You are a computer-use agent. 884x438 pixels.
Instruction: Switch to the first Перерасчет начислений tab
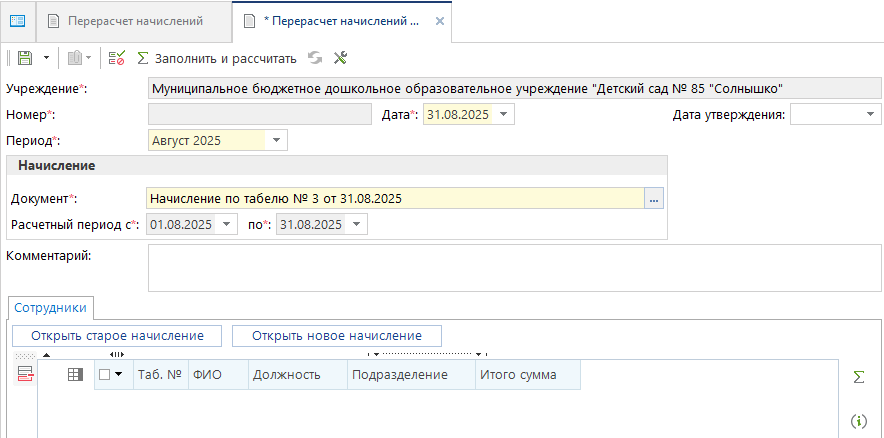click(x=134, y=21)
